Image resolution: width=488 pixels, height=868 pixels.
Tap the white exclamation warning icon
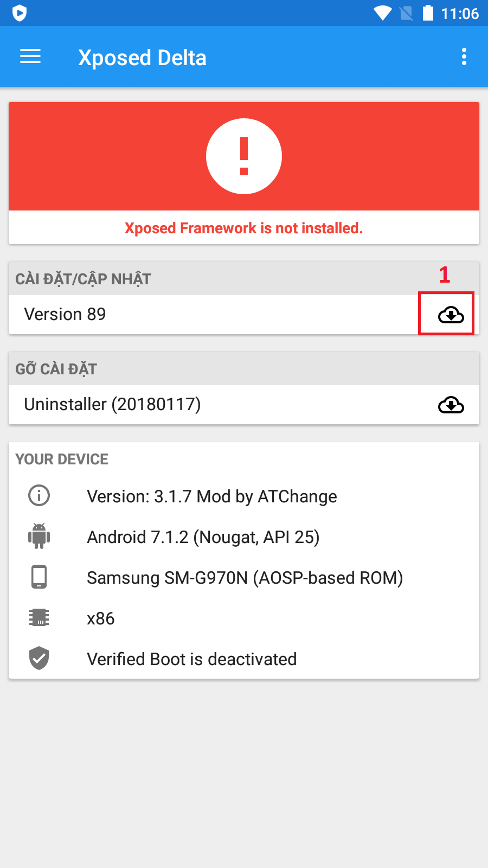pyautogui.click(x=244, y=156)
